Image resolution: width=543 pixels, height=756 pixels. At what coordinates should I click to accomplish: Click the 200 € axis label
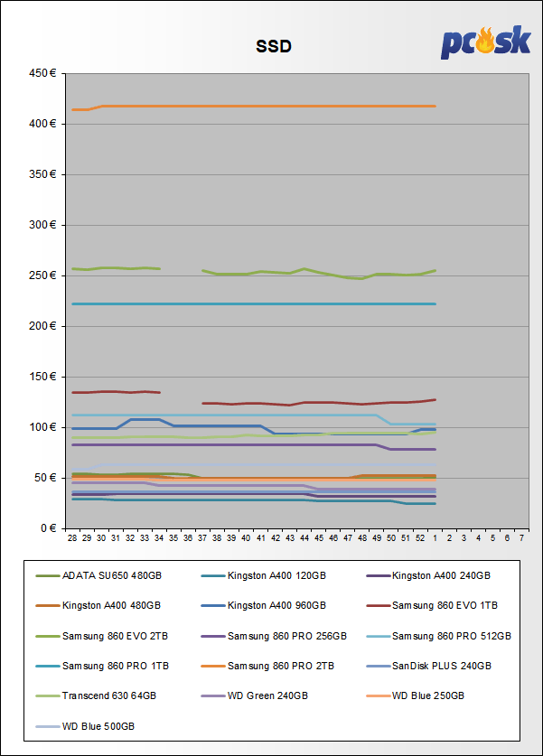(x=42, y=326)
